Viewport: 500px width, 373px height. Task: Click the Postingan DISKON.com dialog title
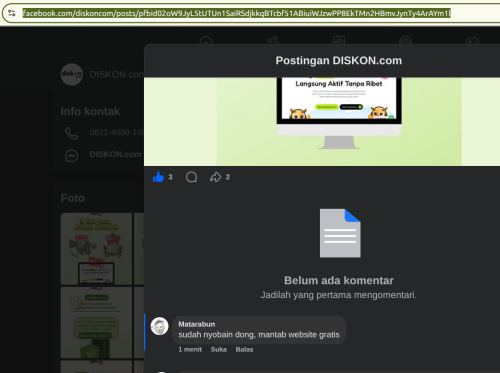[339, 61]
